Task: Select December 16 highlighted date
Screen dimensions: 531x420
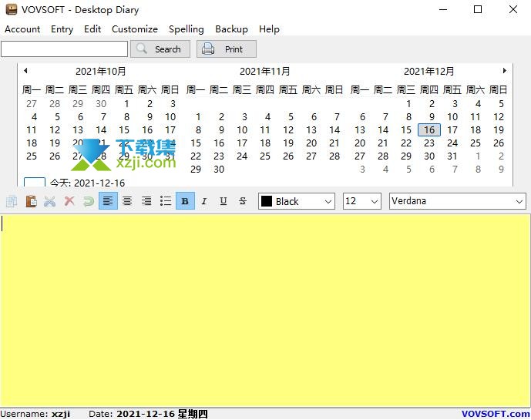Action: (x=429, y=130)
